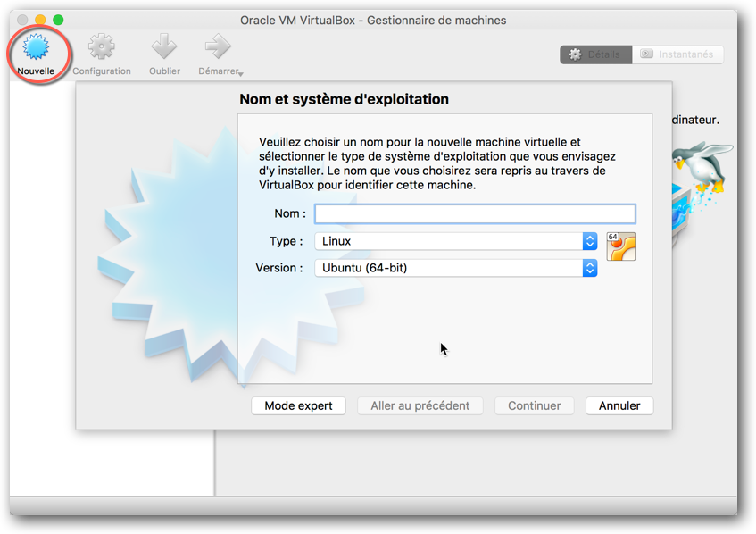Click the 'Nom et système d'exploitation' heading
The height and width of the screenshot is (534, 756).
(345, 99)
